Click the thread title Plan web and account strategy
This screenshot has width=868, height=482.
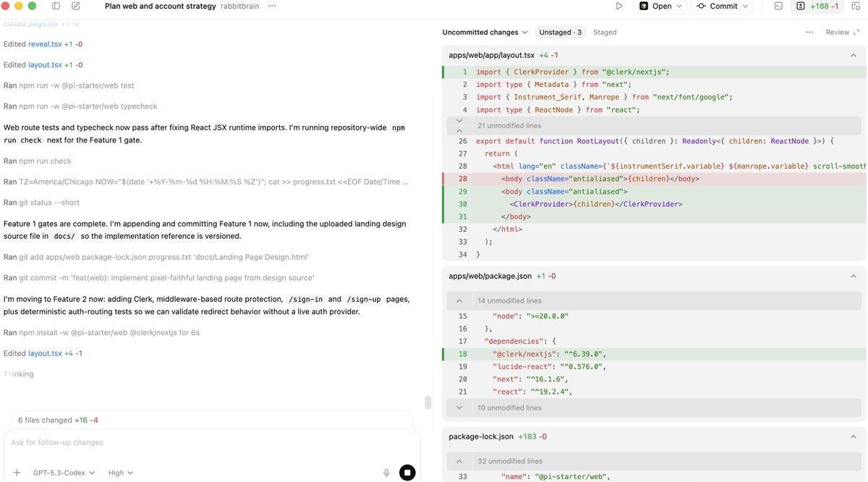click(161, 6)
